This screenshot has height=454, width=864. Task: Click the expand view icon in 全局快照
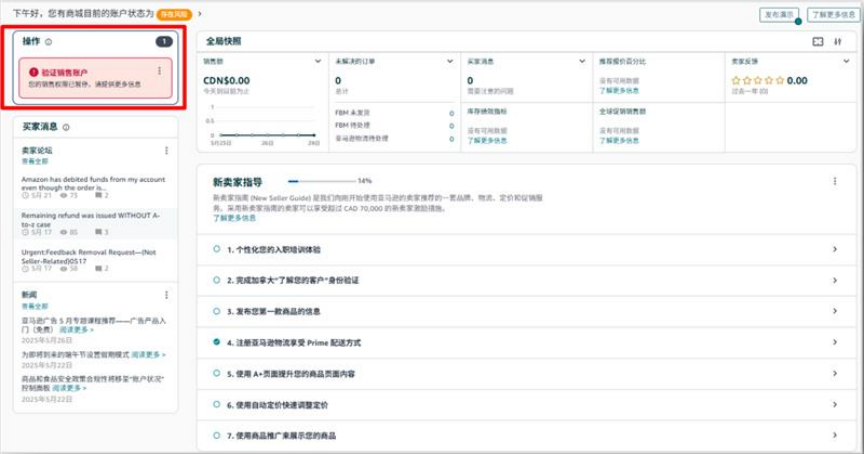[x=817, y=42]
